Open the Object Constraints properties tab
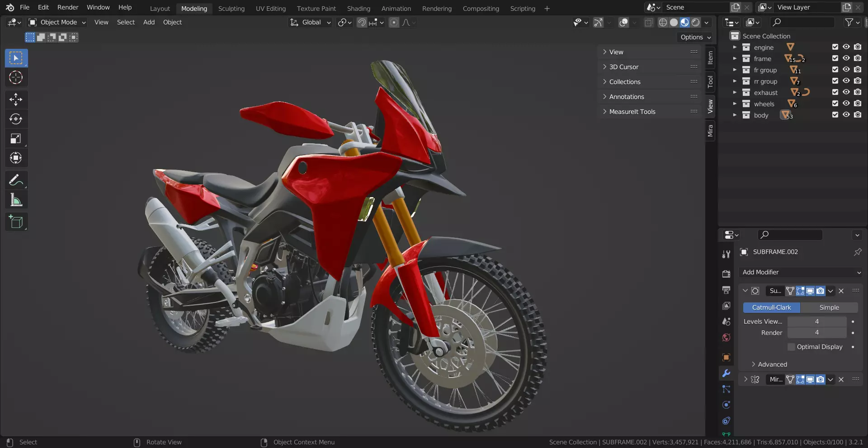Viewport: 868px width, 448px height. click(726, 421)
